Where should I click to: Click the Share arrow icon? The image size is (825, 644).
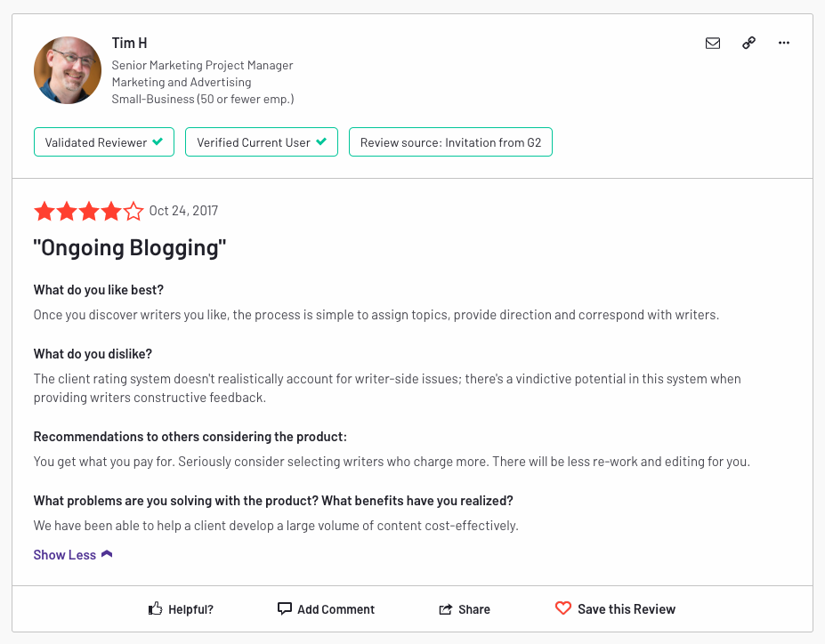446,609
